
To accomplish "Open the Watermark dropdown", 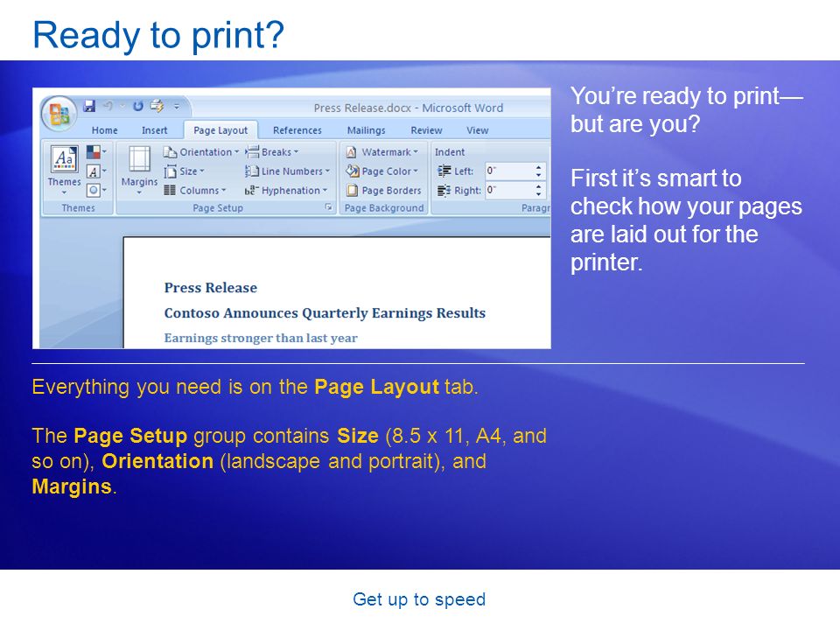I will point(382,152).
